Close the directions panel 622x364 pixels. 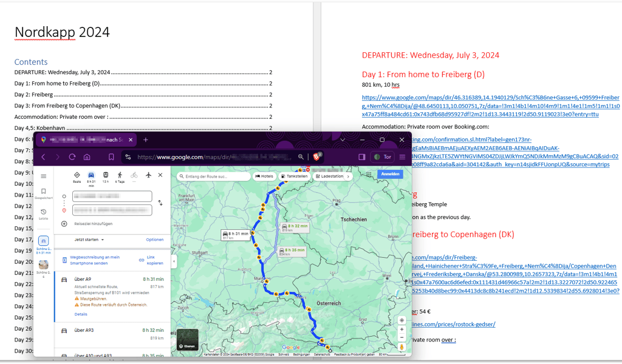160,175
